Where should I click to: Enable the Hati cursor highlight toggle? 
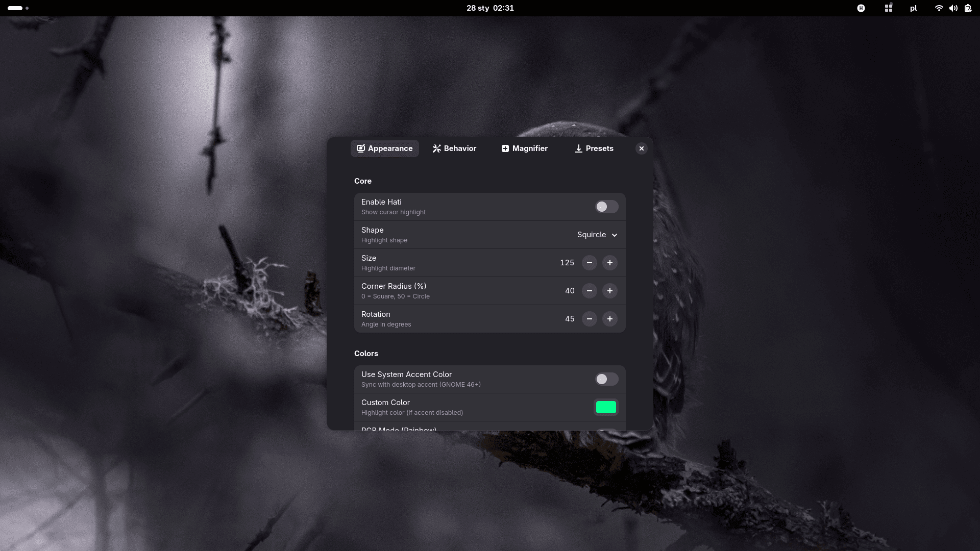[606, 207]
